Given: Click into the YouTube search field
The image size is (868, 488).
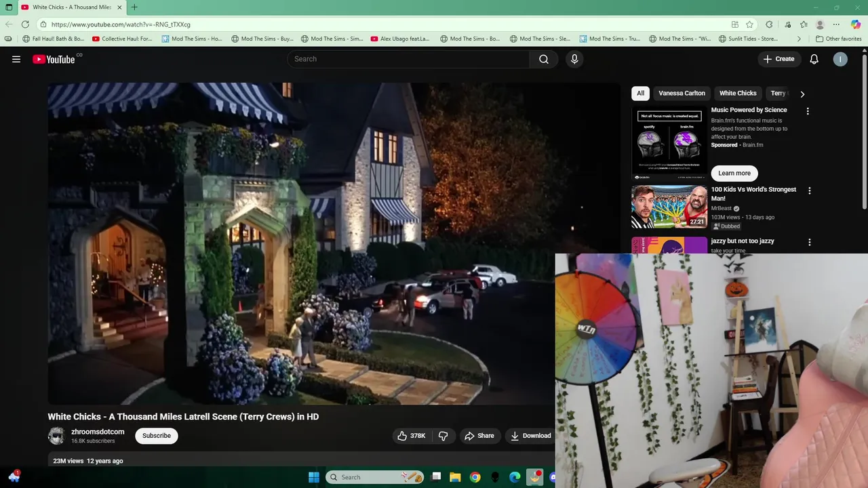Looking at the screenshot, I should tap(409, 59).
